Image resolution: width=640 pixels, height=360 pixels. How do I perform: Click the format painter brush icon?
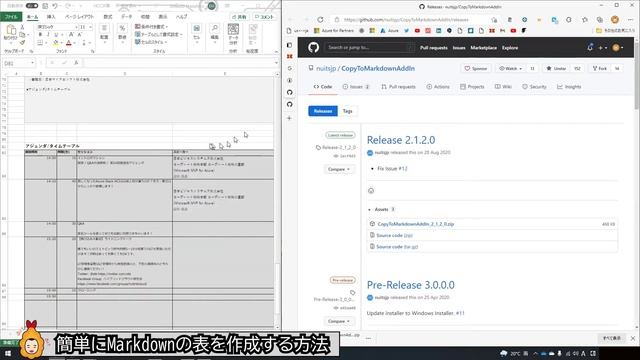[22, 42]
